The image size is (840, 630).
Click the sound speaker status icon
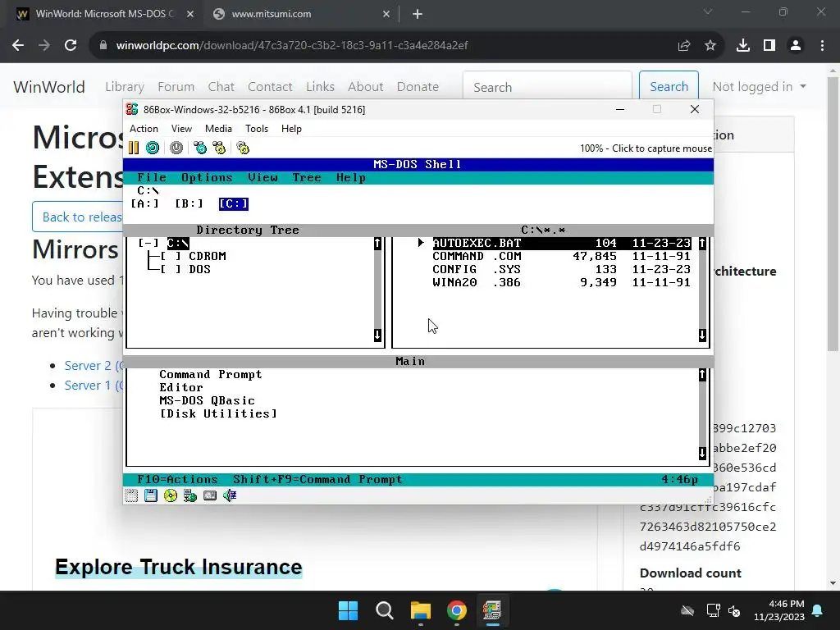[x=230, y=495]
